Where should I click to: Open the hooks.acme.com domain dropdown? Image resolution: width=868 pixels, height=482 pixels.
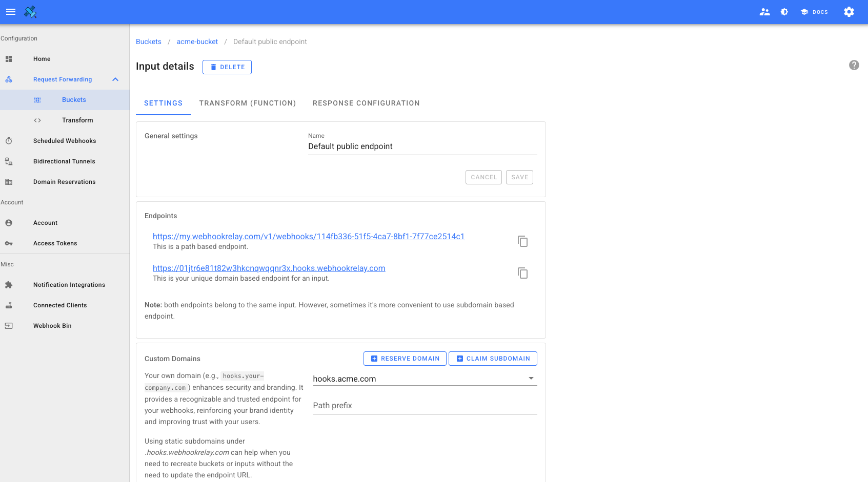pos(531,378)
